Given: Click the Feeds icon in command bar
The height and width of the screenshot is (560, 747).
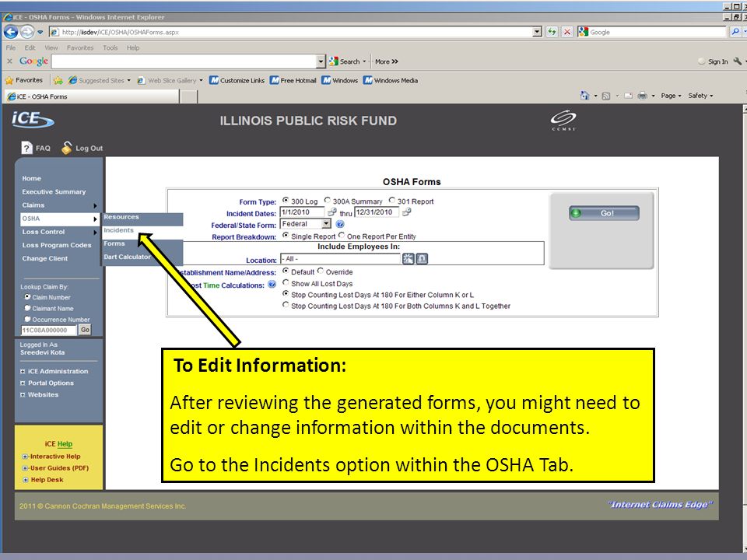Looking at the screenshot, I should tap(606, 96).
